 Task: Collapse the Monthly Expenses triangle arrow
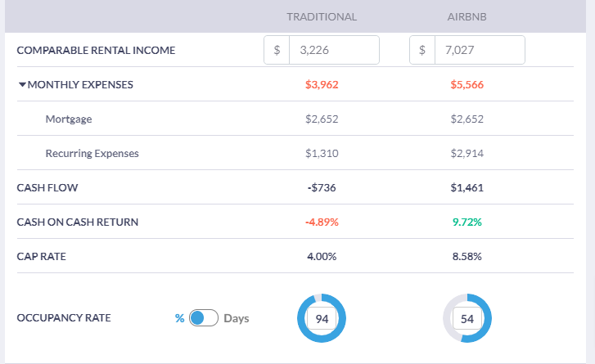tap(22, 84)
